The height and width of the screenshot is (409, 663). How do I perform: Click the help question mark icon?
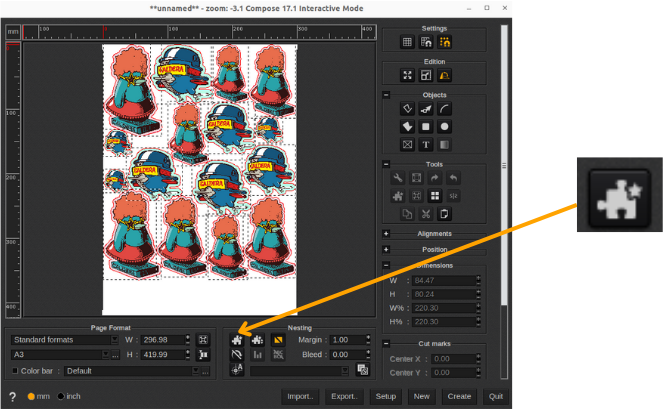tap(13, 396)
